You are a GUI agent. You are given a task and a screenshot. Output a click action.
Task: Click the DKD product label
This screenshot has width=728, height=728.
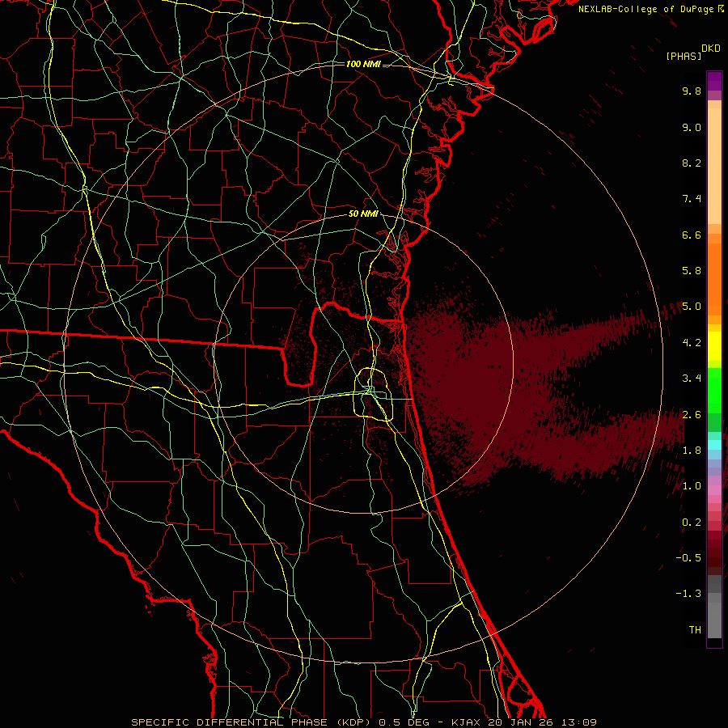(x=711, y=49)
